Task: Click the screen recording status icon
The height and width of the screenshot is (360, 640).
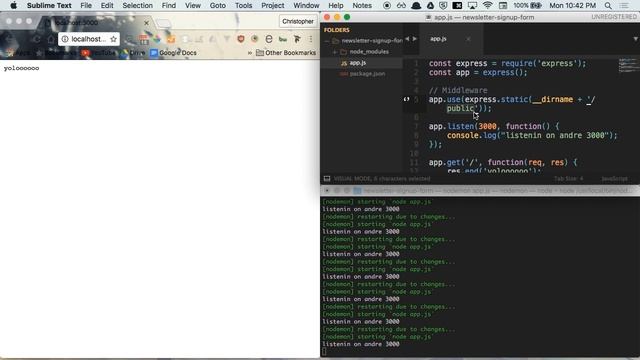Action: click(387, 6)
